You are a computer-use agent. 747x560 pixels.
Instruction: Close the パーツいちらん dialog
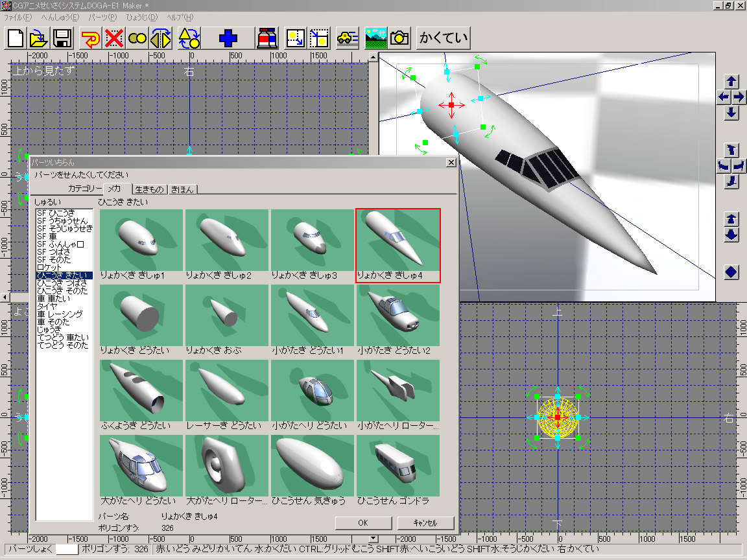451,163
